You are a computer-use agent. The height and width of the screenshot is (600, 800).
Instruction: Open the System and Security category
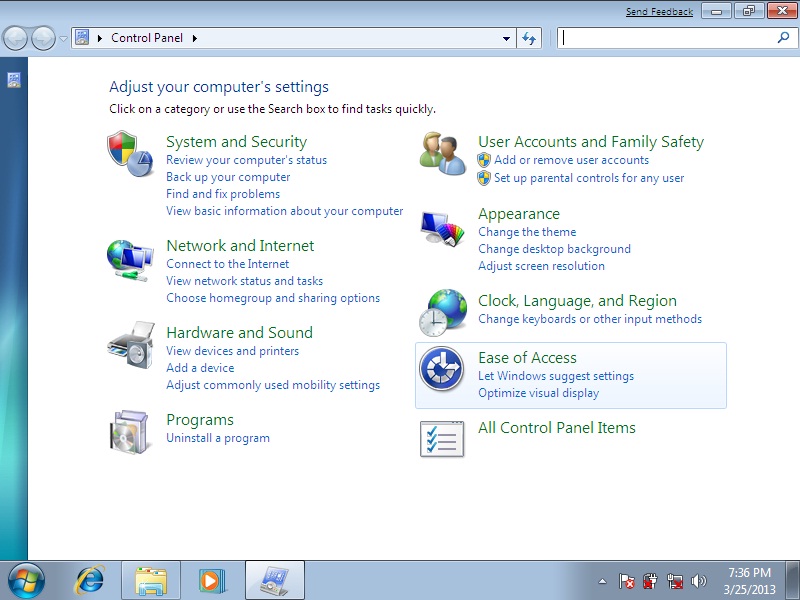click(x=237, y=141)
